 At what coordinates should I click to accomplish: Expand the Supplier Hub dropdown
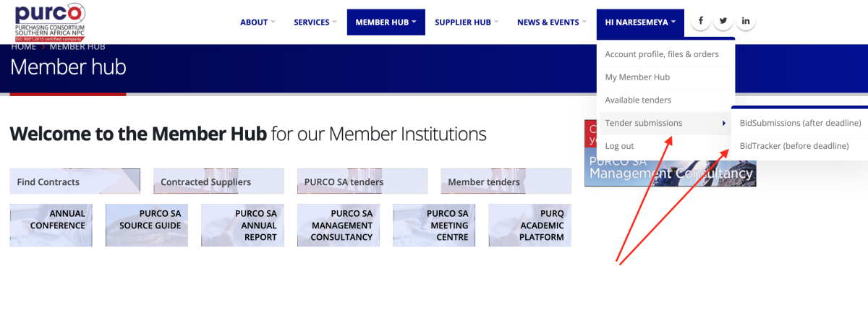(x=467, y=22)
